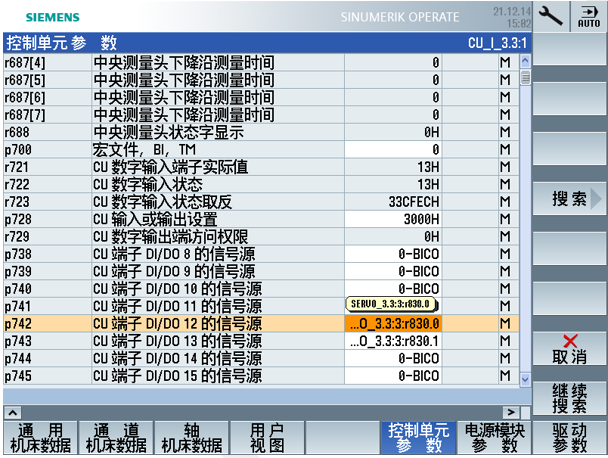
Task: Click the red X cancel icon
Action: point(570,341)
